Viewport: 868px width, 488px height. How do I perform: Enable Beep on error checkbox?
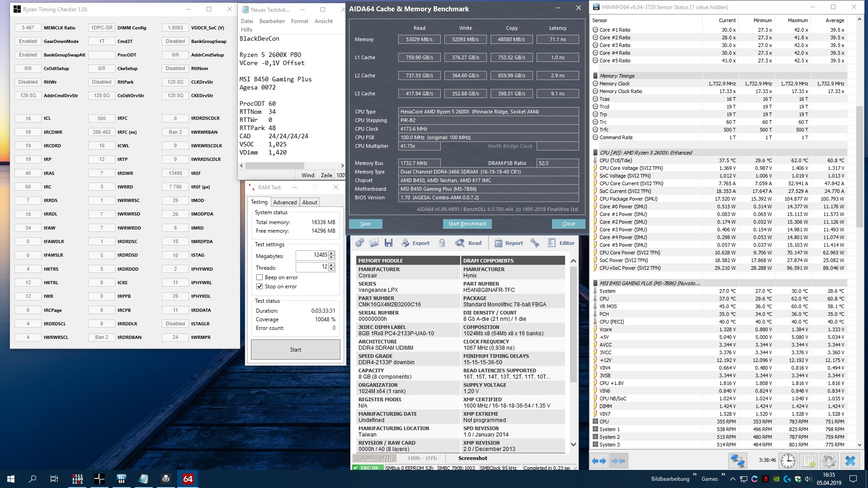pos(259,277)
